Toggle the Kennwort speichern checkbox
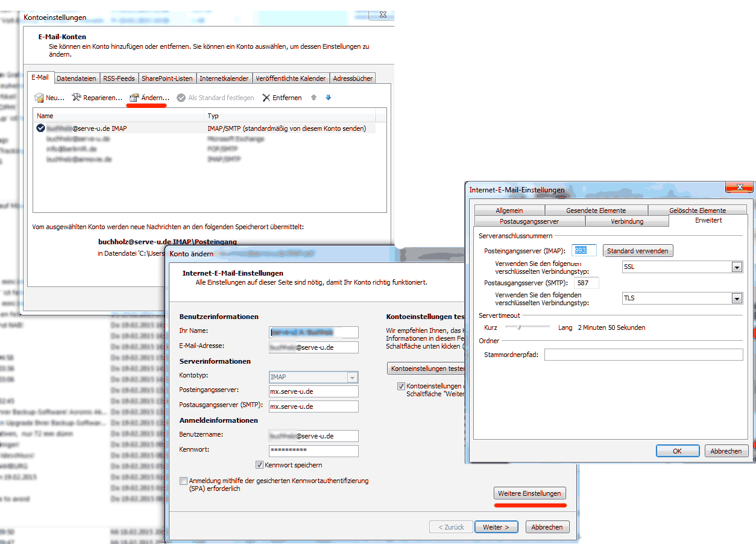 point(259,465)
